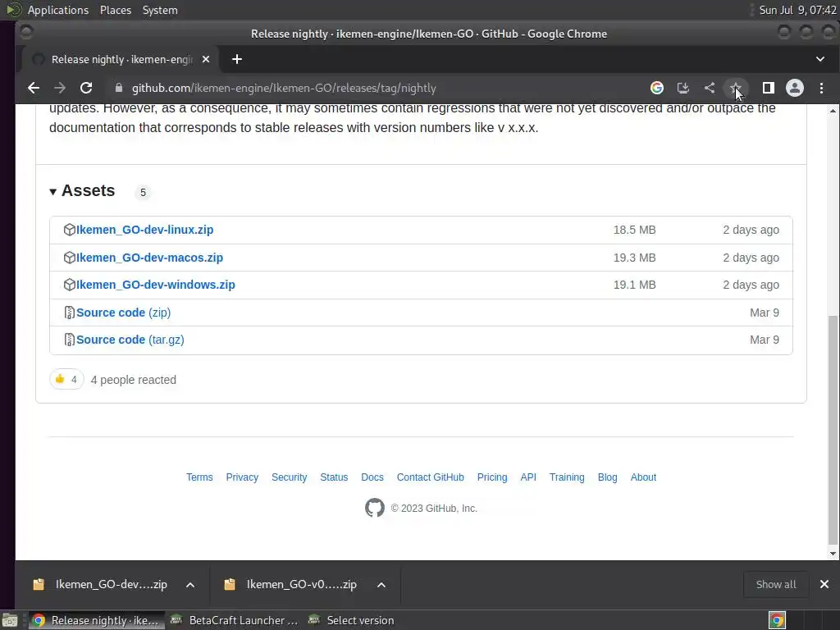Viewport: 840px width, 630px height.
Task: Click the site lock icon in address bar
Action: point(119,88)
